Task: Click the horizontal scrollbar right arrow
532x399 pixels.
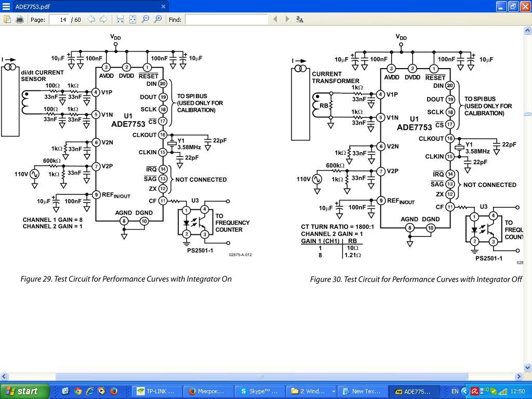Action: coord(518,376)
